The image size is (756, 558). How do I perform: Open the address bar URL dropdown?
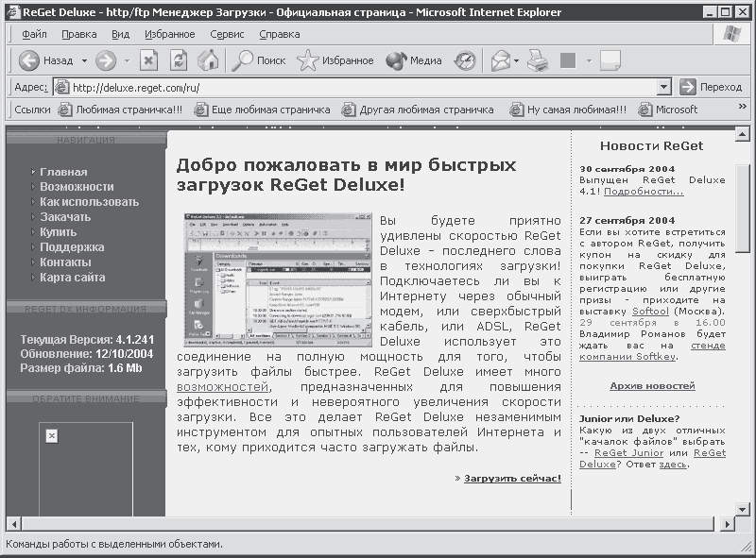[x=664, y=87]
